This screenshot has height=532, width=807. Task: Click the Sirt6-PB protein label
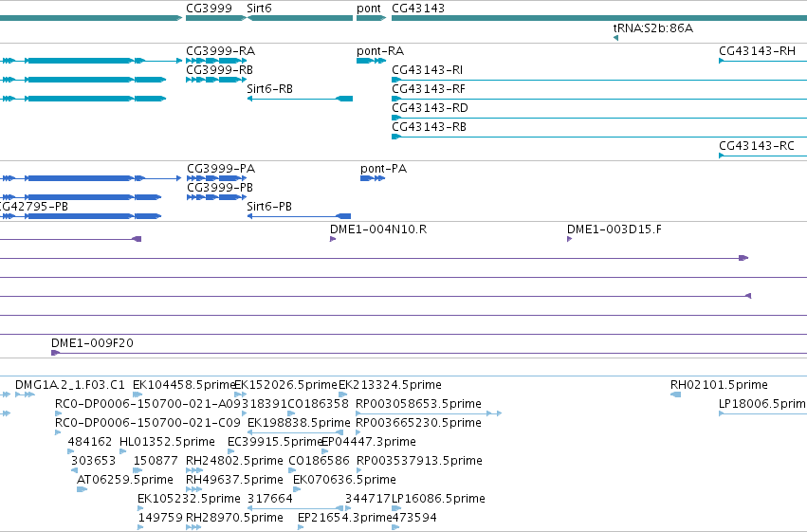pyautogui.click(x=269, y=207)
